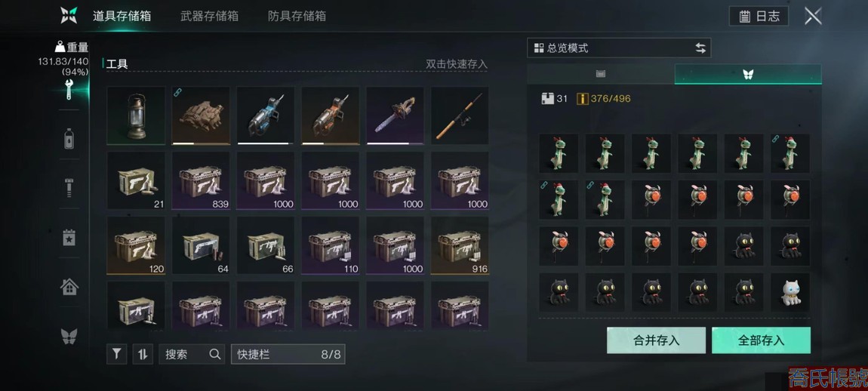Open the house category icon in sidebar
Image resolution: width=868 pixels, height=391 pixels.
69,286
